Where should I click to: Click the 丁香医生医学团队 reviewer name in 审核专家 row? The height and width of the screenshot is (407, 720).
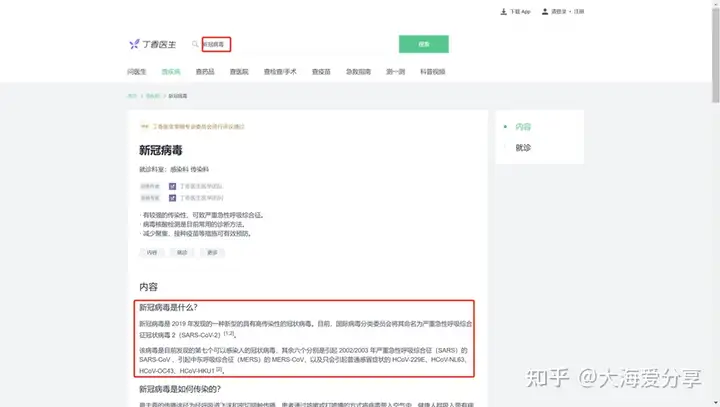[201, 198]
